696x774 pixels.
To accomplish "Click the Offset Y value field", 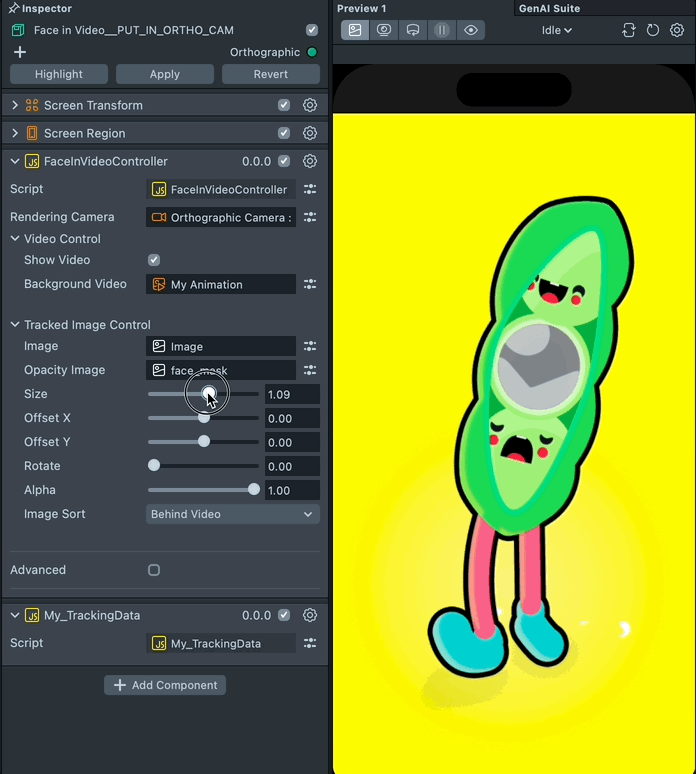I will click(292, 442).
